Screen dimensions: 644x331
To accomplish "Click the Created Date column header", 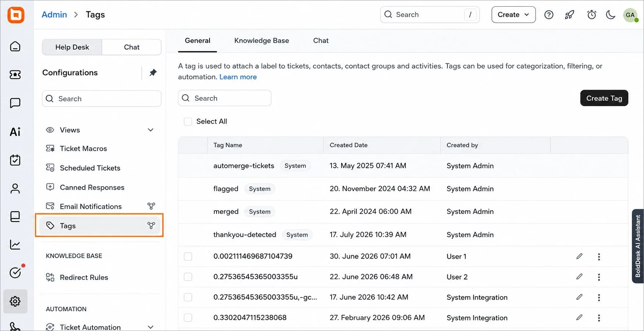I will [x=348, y=145].
